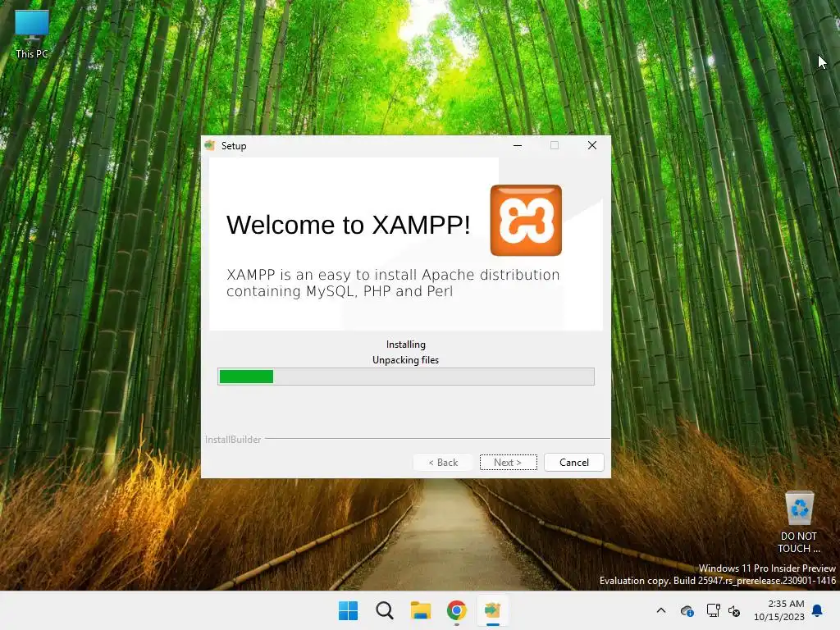This screenshot has height=630, width=840.
Task: Click the 'InstallBuilder' label
Action: tap(232, 440)
